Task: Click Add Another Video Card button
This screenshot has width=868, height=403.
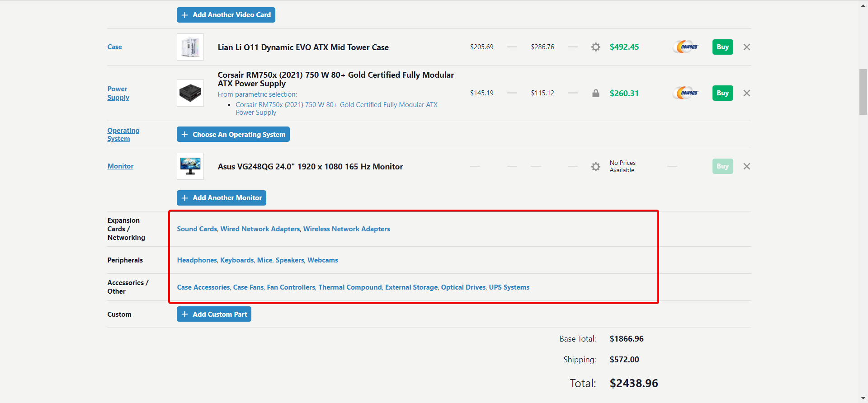Action: click(x=226, y=15)
